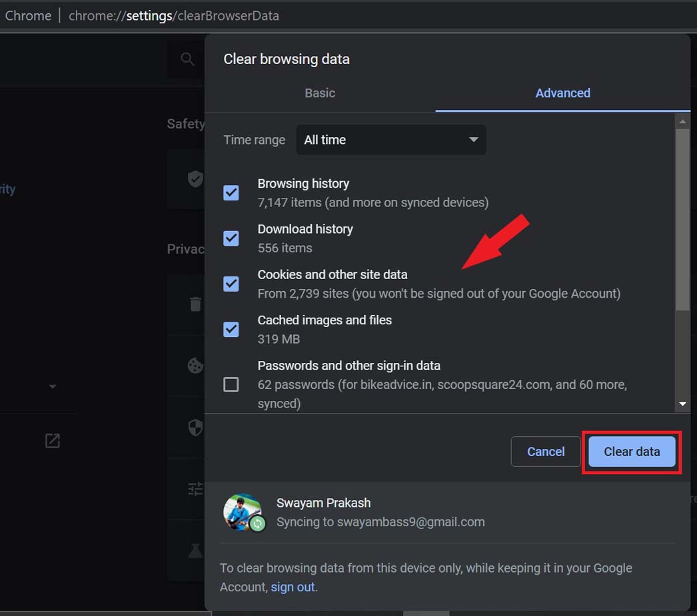The height and width of the screenshot is (616, 697).
Task: Click the sign out link
Action: pos(292,587)
